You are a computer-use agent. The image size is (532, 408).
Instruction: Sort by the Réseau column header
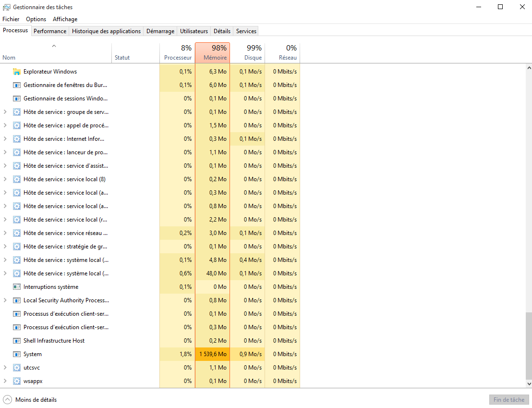(282, 53)
